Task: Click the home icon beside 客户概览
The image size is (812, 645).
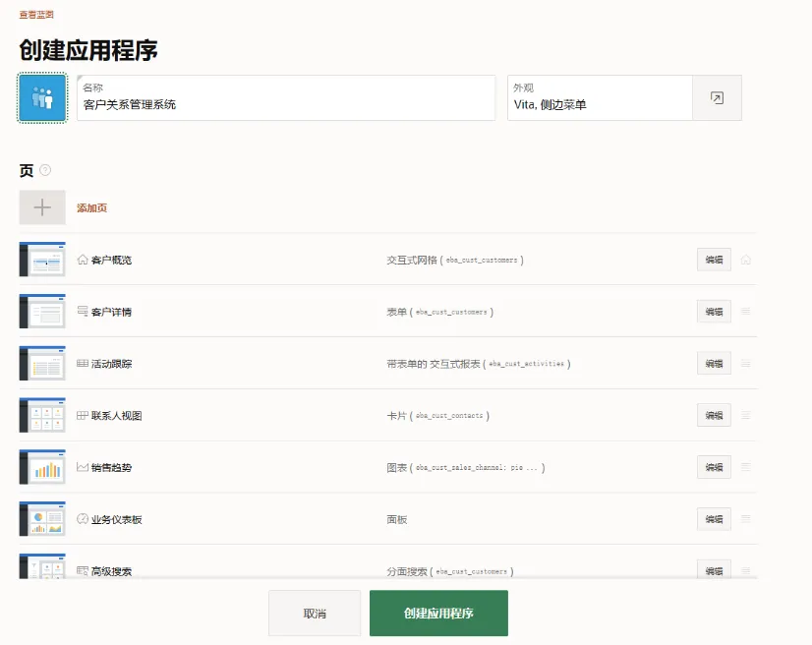Action: tap(83, 260)
